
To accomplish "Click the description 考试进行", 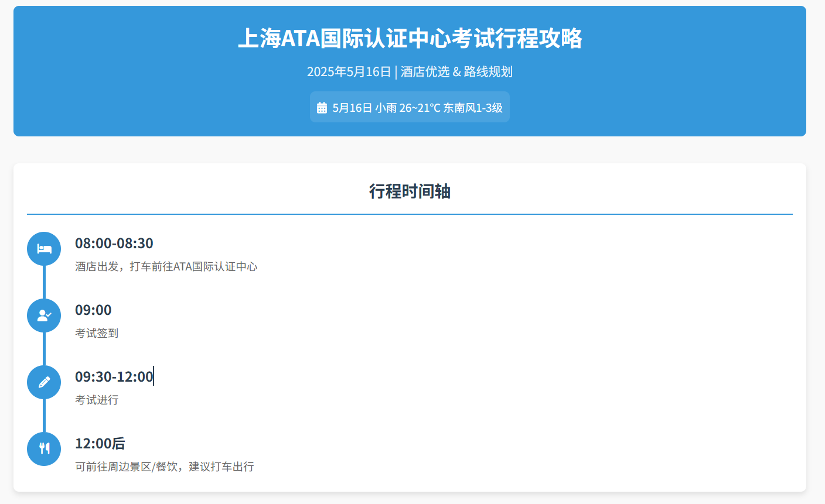I will (97, 400).
